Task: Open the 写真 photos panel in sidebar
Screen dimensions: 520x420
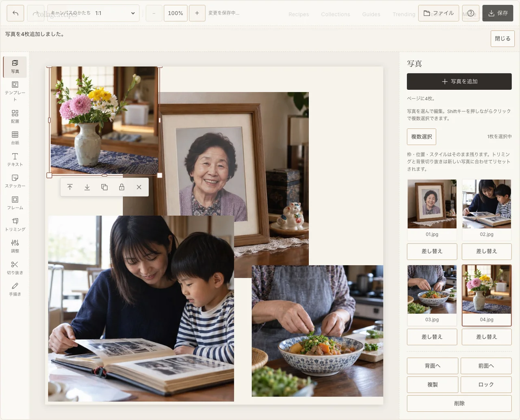Action: [15, 67]
